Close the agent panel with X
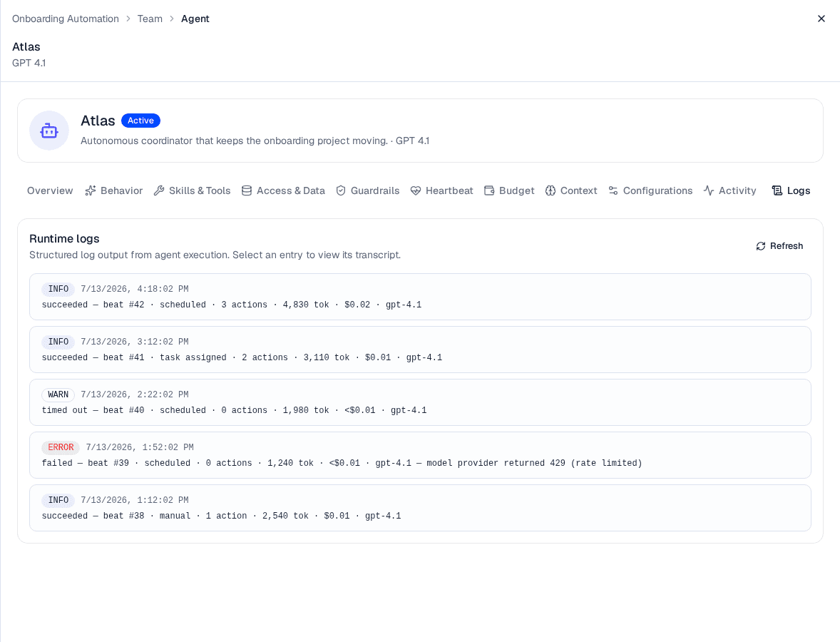The width and height of the screenshot is (840, 642). click(821, 19)
